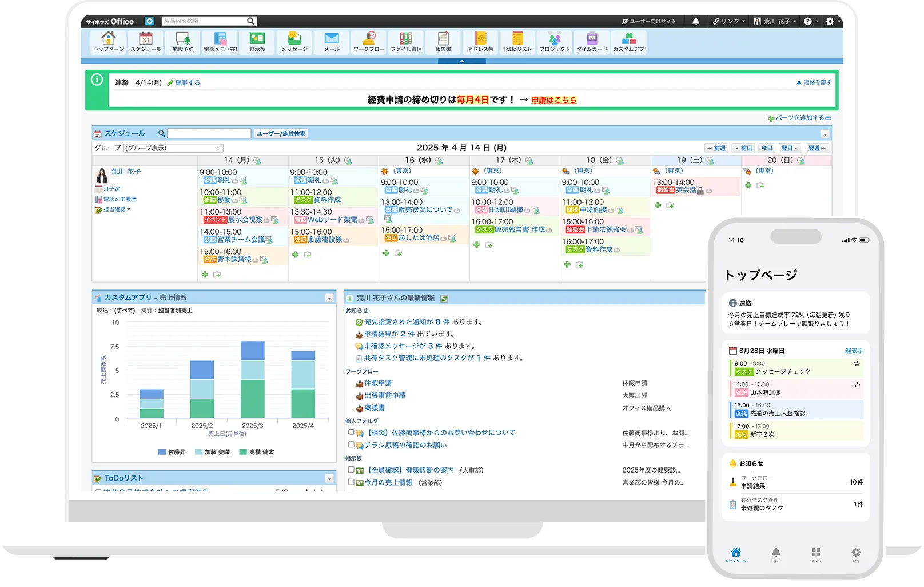Check the チラシ原稿の確認のお願い checkbox
Viewport: 924px width, 587px height.
[x=351, y=445]
